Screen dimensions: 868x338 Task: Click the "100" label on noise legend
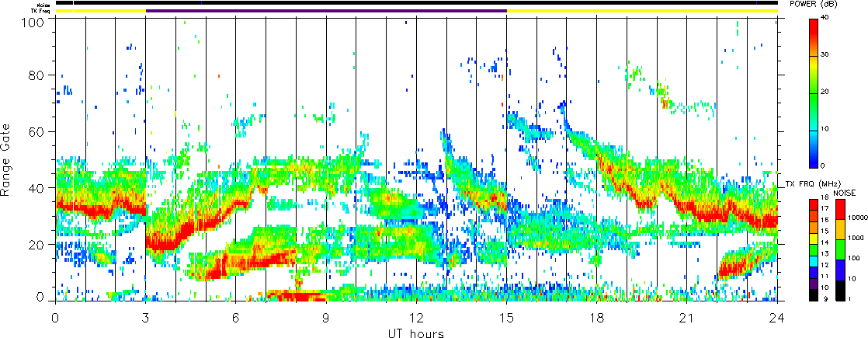click(853, 258)
